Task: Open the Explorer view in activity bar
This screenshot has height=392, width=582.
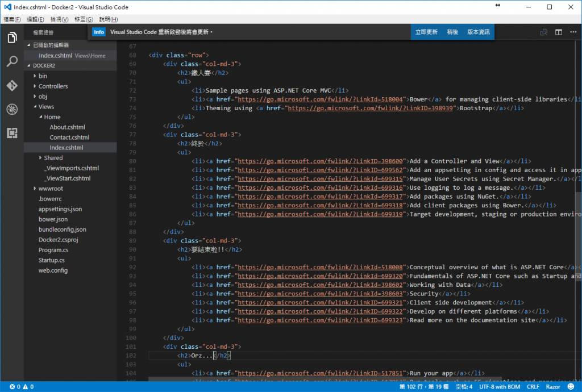Action: point(12,37)
